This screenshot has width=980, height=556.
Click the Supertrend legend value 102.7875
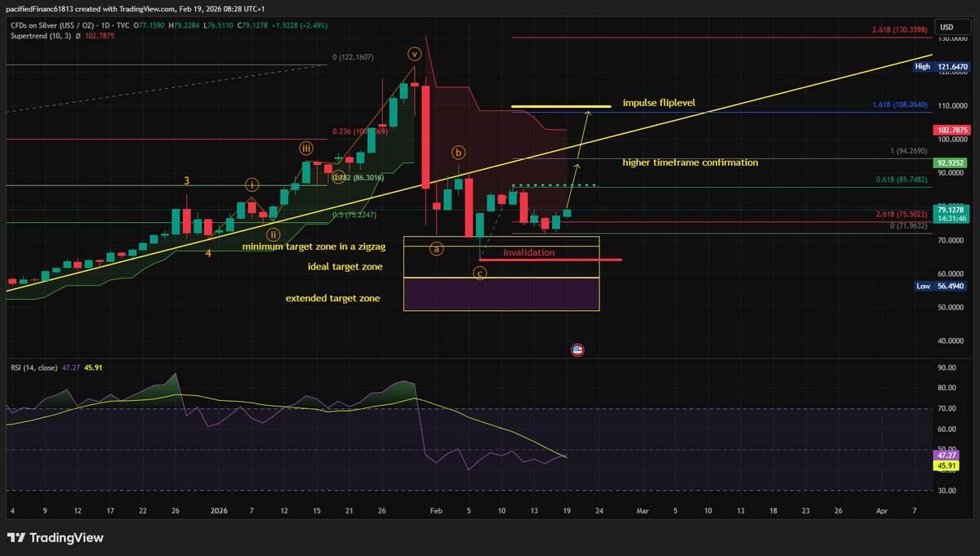coord(100,36)
